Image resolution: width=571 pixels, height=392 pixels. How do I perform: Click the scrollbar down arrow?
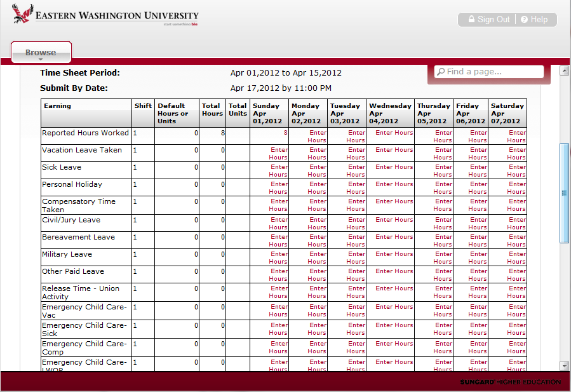[x=564, y=366]
